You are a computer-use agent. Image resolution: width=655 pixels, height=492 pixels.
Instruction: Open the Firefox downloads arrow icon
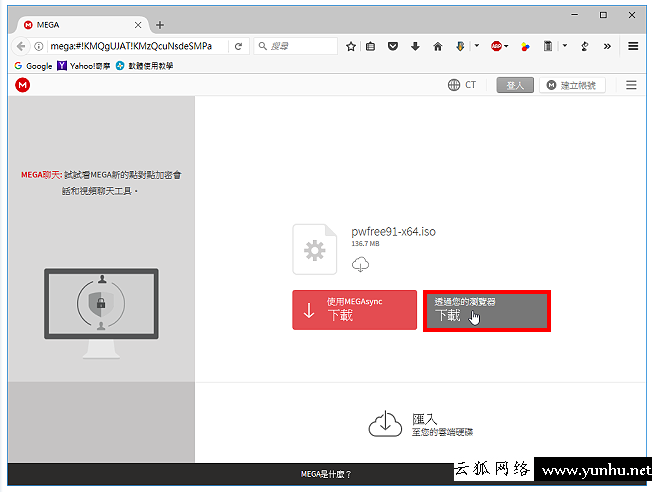[415, 46]
